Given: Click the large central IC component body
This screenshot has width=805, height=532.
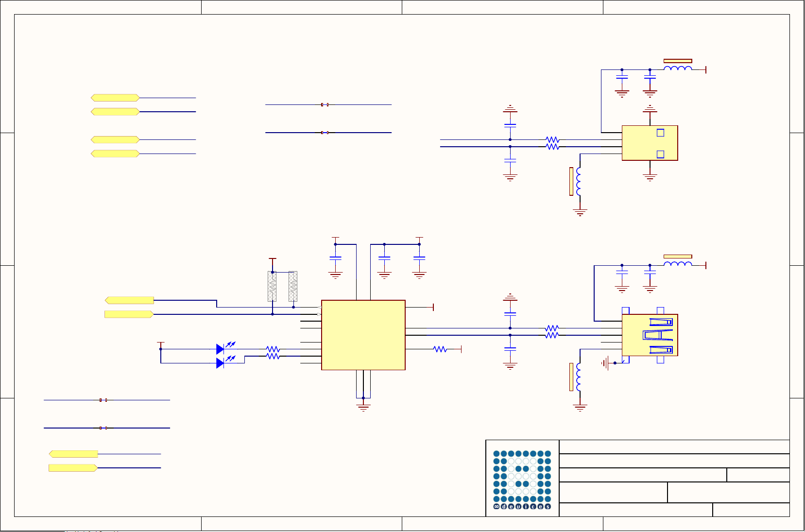Looking at the screenshot, I should pyautogui.click(x=363, y=335).
